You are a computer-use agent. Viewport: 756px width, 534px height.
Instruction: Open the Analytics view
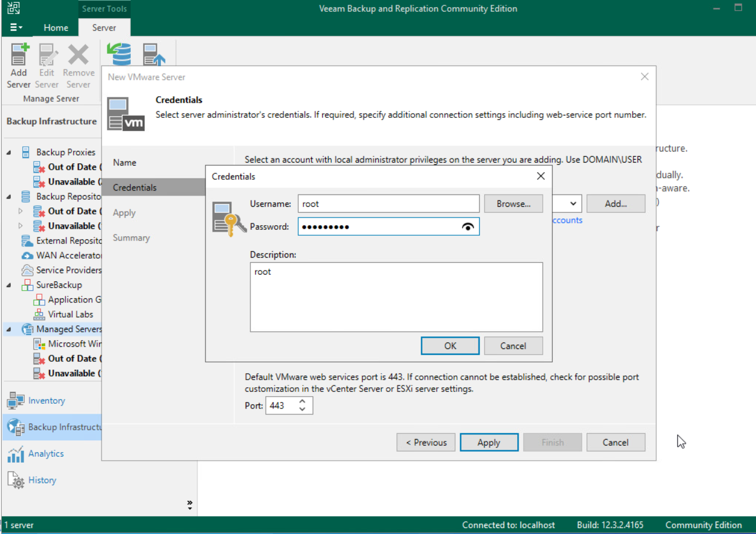(x=45, y=454)
